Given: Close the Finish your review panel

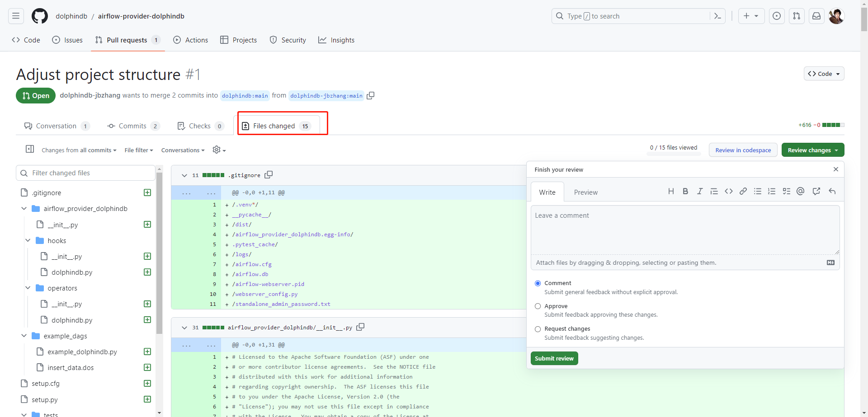Looking at the screenshot, I should click(836, 169).
